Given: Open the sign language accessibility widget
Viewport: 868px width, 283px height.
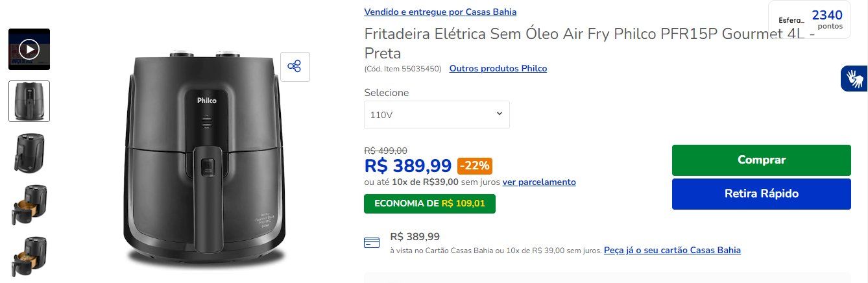Looking at the screenshot, I should [x=854, y=79].
